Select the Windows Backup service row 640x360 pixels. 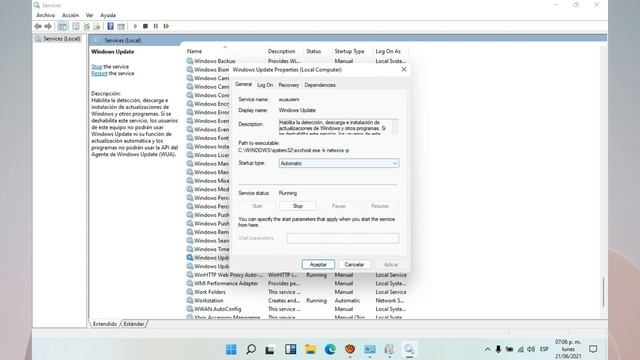tap(297, 61)
